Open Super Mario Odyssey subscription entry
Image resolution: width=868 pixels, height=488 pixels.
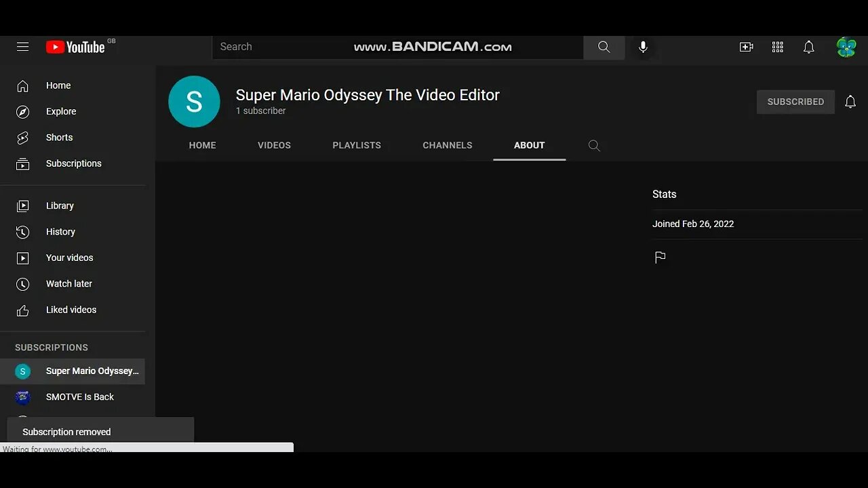pyautogui.click(x=73, y=371)
